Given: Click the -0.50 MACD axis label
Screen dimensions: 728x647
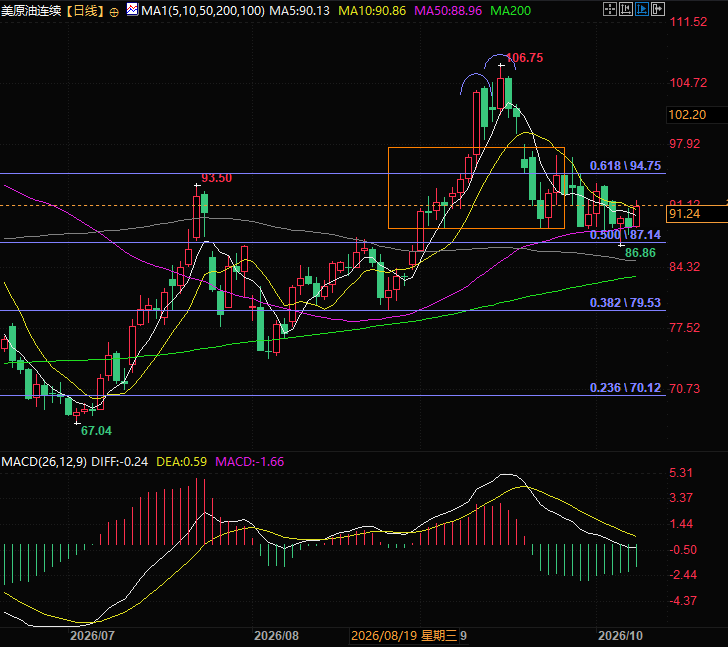Looking at the screenshot, I should (683, 550).
